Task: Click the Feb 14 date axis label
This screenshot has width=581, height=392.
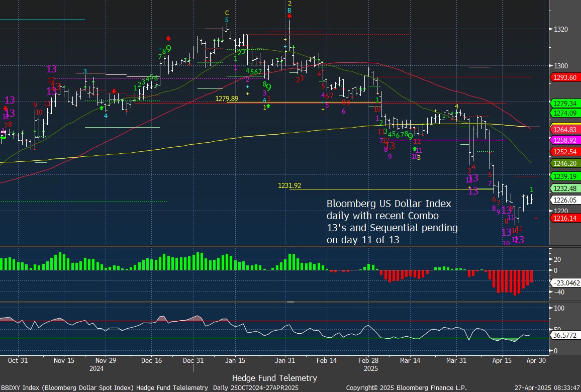Action: point(327,360)
